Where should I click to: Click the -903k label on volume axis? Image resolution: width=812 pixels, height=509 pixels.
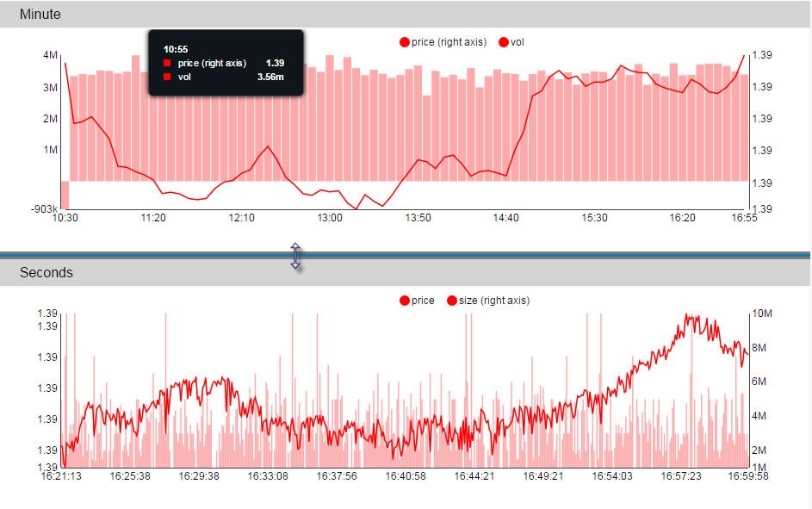pos(43,209)
